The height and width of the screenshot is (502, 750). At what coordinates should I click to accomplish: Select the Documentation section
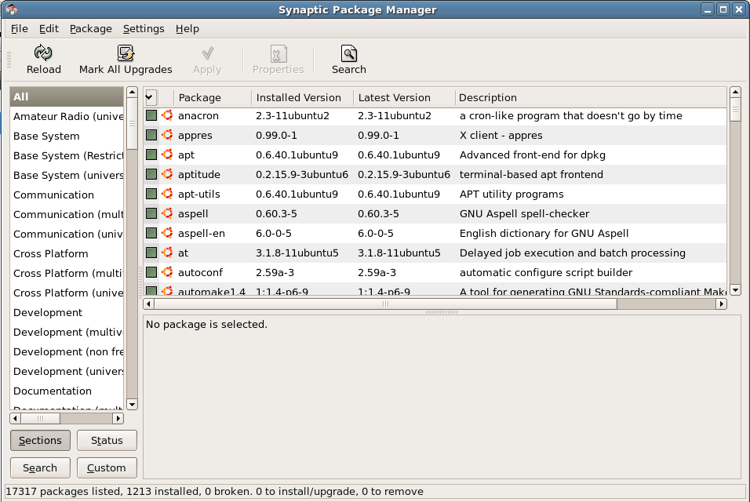click(x=66, y=391)
